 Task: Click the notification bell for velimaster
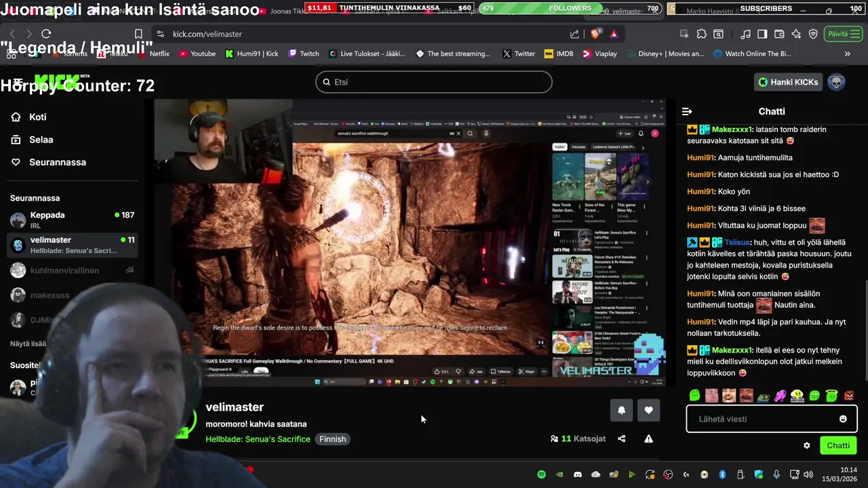click(x=621, y=410)
